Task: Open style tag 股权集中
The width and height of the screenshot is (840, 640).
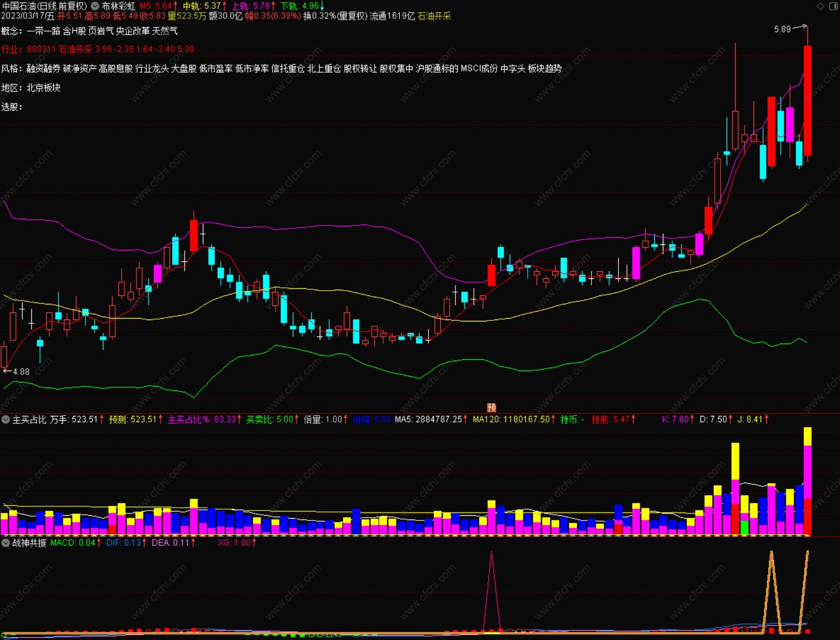Action: click(396, 69)
